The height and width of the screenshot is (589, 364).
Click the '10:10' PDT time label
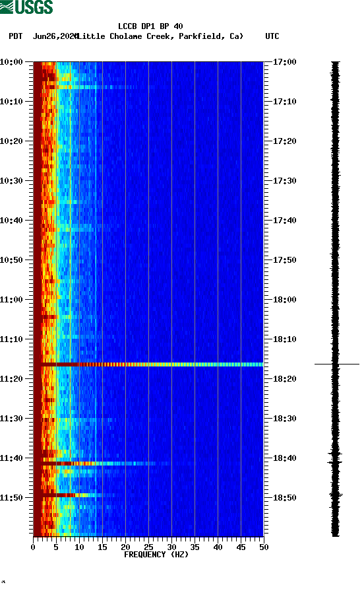[11, 102]
